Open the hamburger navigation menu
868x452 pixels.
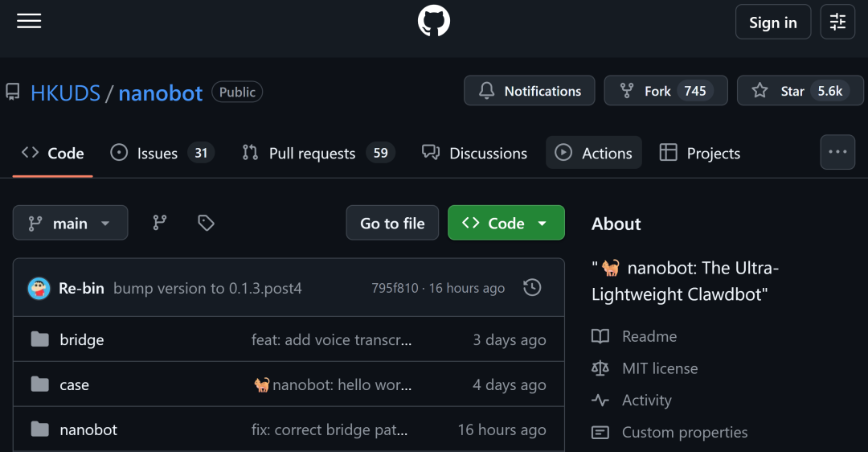(x=29, y=22)
